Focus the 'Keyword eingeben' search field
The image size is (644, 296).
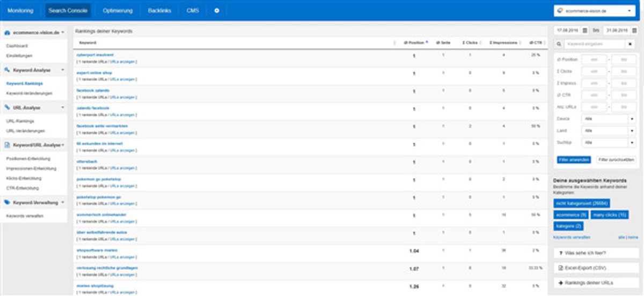(595, 44)
